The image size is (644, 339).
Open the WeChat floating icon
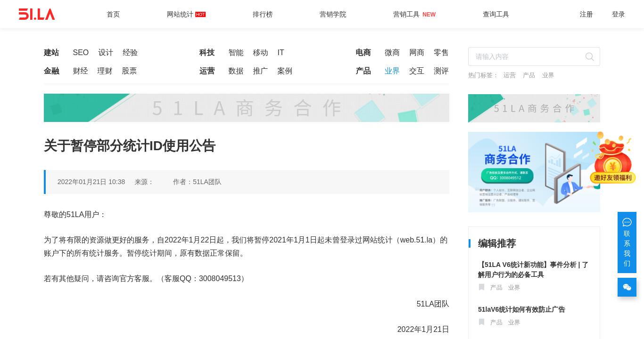point(627,287)
